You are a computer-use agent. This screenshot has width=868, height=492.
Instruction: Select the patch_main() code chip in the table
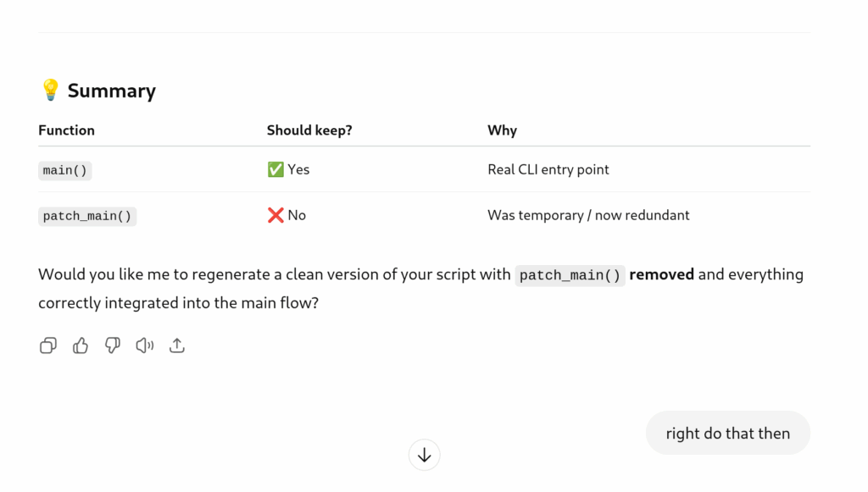point(87,216)
